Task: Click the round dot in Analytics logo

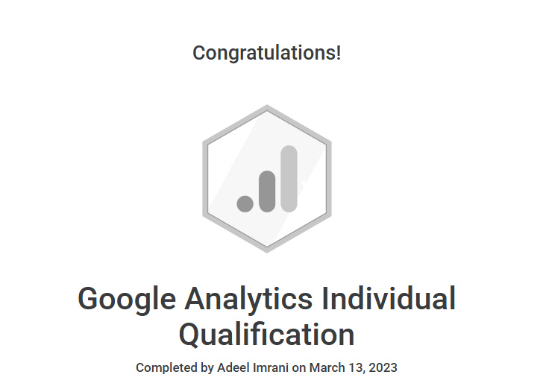Action: (x=245, y=203)
